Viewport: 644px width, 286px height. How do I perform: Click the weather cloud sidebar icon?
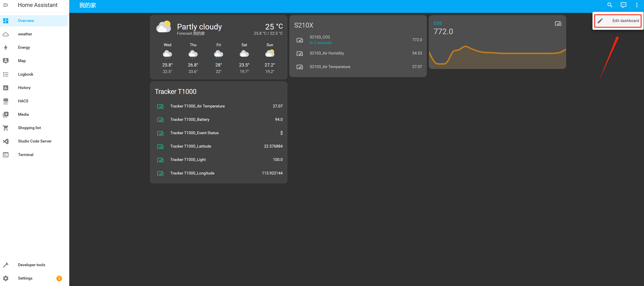pyautogui.click(x=6, y=34)
